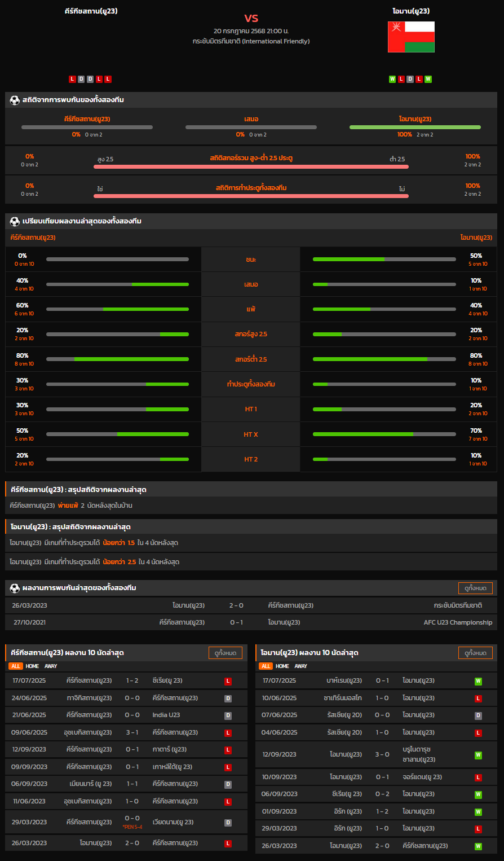
Task: Click 'India U23' team name
Action: pos(166,715)
